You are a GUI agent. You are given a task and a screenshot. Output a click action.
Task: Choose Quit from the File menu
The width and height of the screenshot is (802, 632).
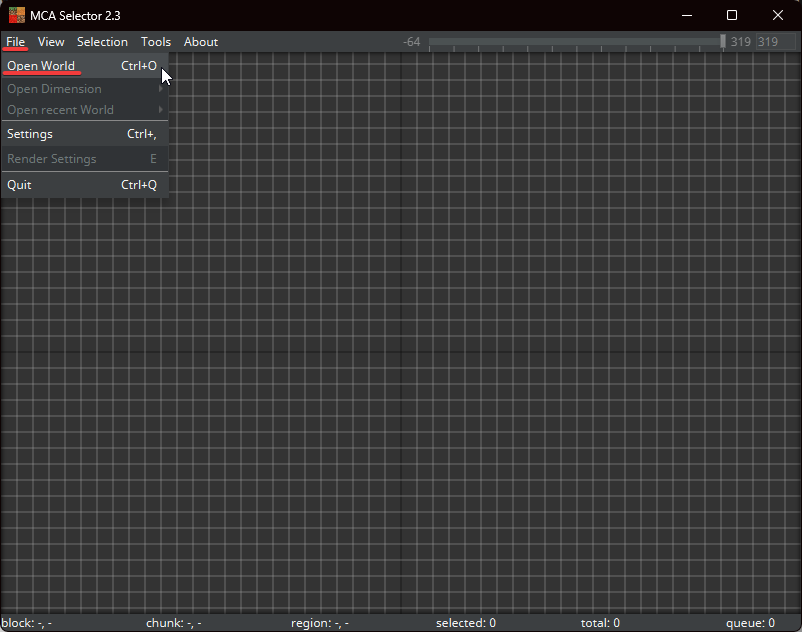point(84,185)
